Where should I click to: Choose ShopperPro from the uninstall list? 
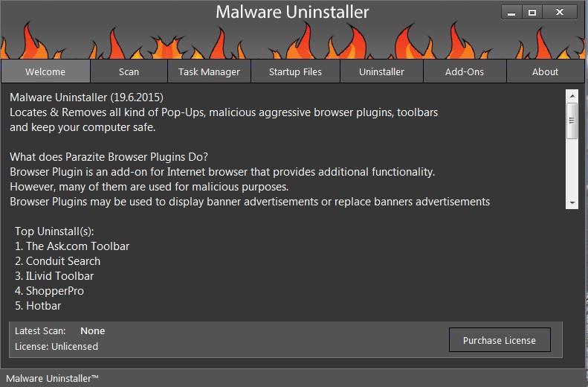click(49, 290)
